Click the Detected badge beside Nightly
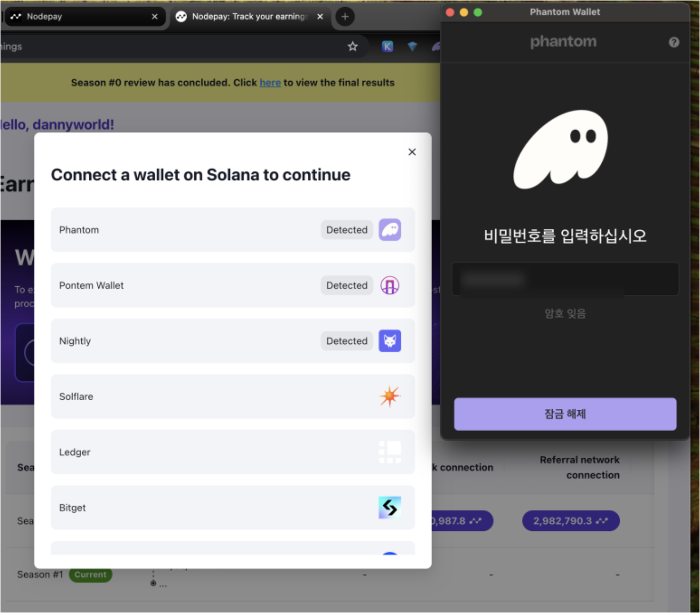This screenshot has width=700, height=615. [347, 341]
